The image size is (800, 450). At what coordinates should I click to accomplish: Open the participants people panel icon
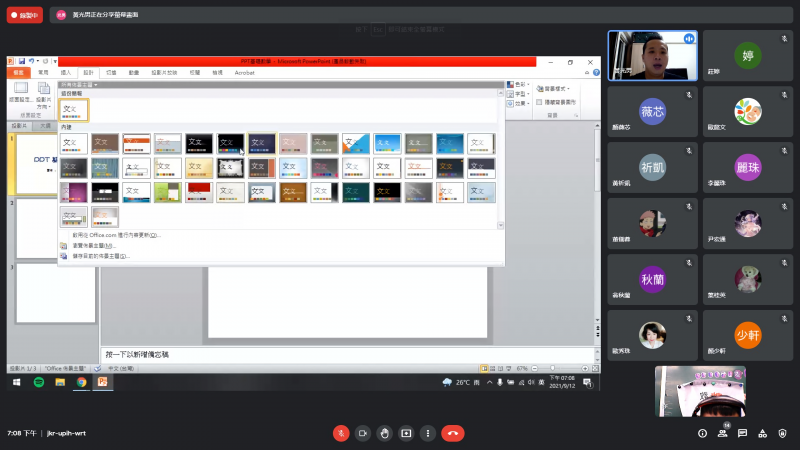(722, 433)
